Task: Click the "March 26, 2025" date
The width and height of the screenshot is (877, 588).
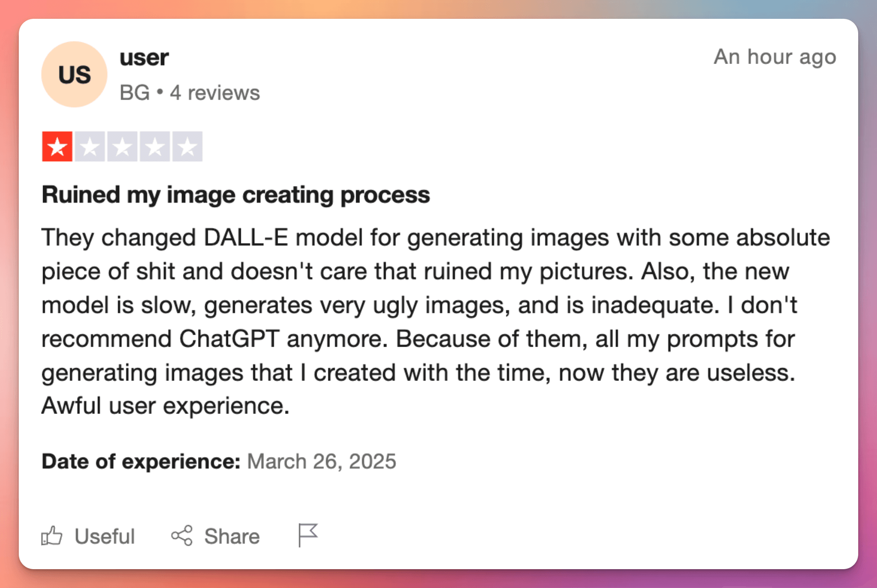Action: [x=322, y=462]
